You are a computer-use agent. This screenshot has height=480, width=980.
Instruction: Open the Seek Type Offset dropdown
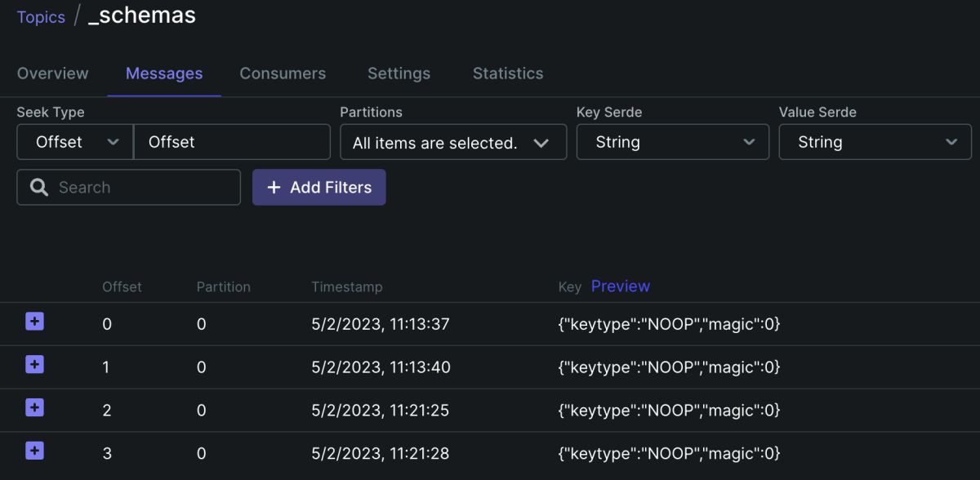pyautogui.click(x=74, y=141)
